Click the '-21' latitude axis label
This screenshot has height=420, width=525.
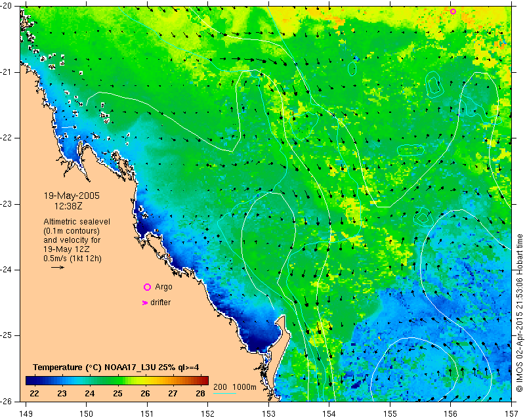(7, 72)
